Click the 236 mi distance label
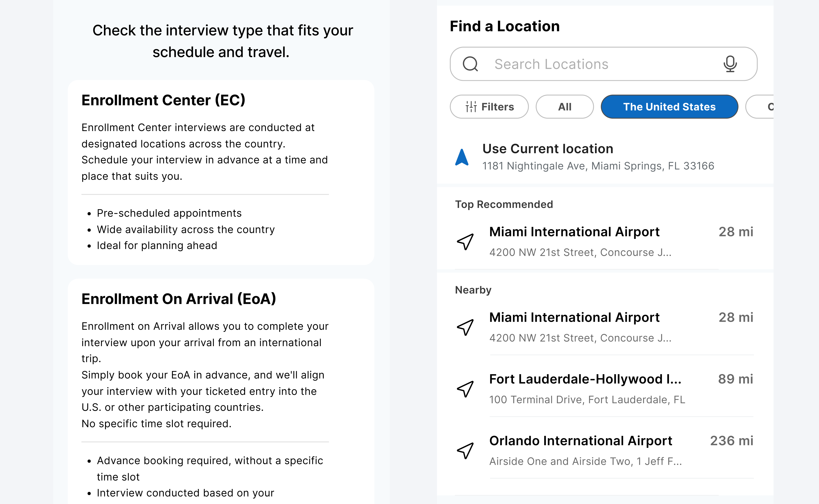Screen dimensions: 819x504 click(x=732, y=441)
